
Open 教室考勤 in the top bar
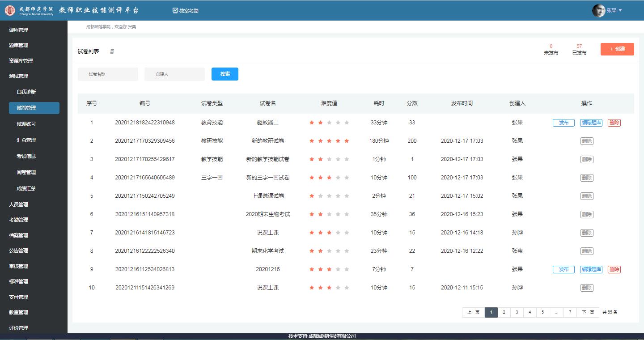[x=185, y=11]
